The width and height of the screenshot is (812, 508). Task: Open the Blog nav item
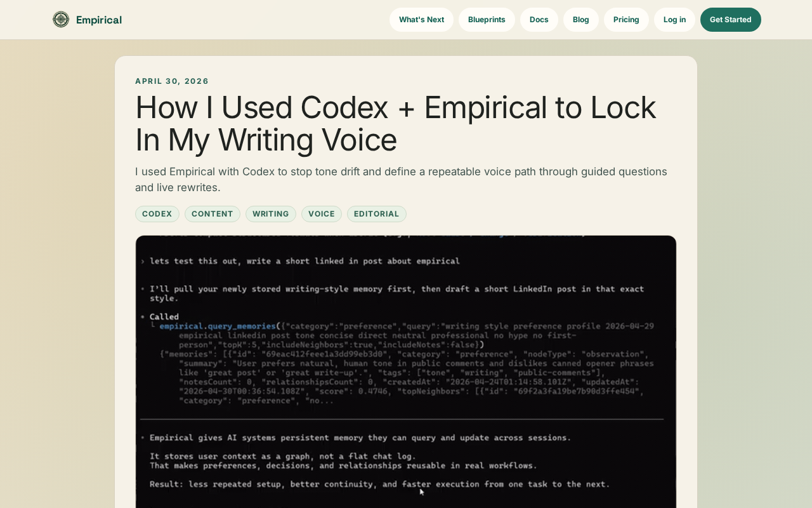click(x=581, y=20)
